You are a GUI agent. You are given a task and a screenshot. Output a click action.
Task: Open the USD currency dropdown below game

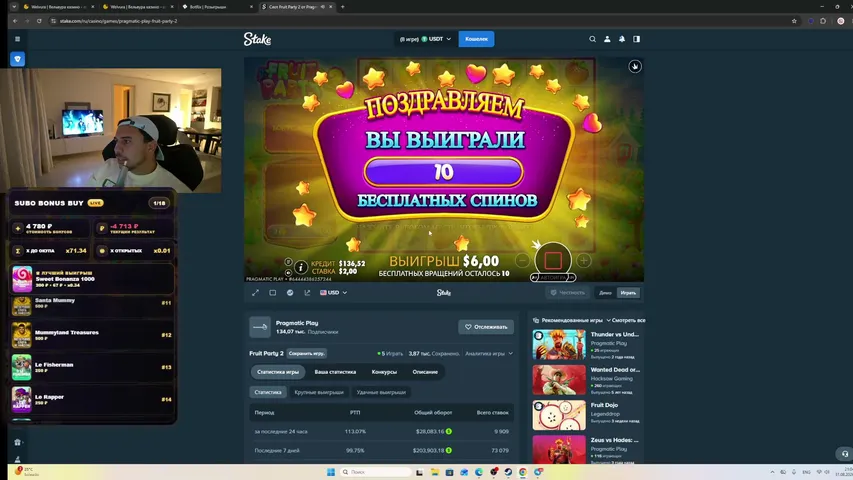(x=333, y=293)
